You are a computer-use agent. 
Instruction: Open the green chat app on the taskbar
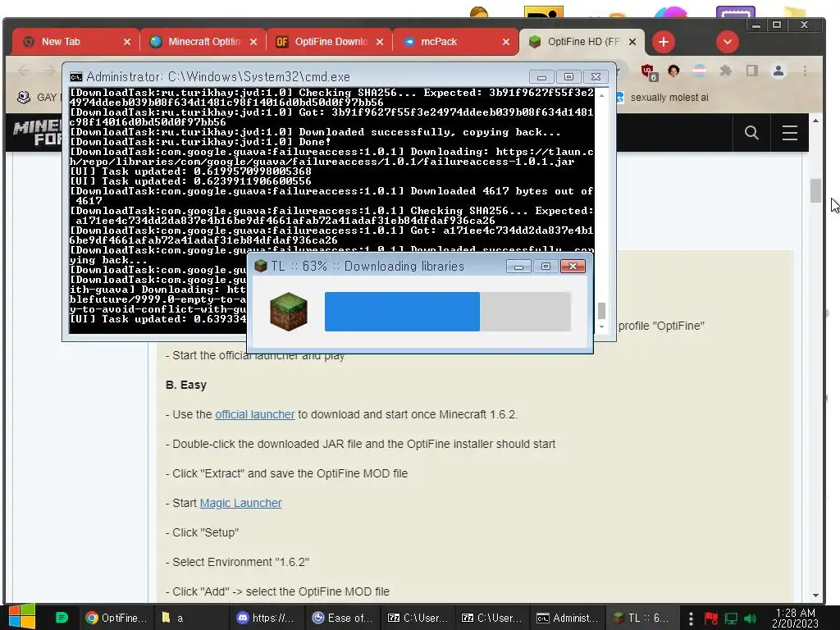[x=62, y=618]
